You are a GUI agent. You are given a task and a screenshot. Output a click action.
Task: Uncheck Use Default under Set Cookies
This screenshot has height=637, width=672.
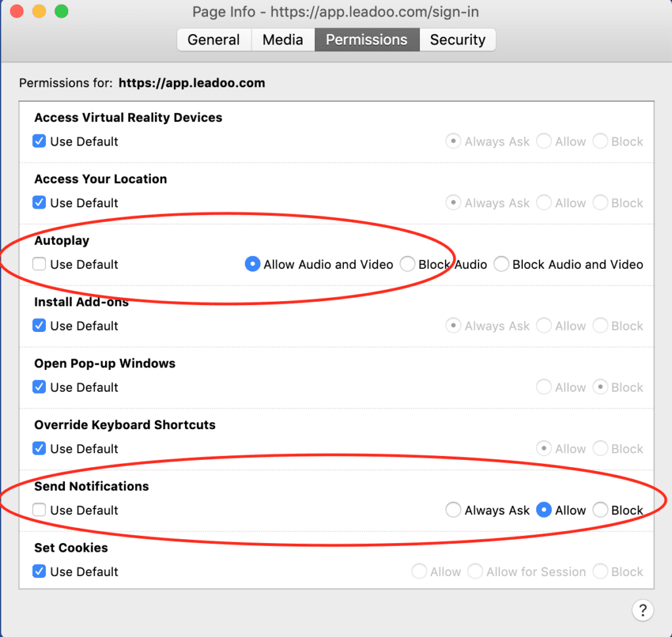point(39,571)
